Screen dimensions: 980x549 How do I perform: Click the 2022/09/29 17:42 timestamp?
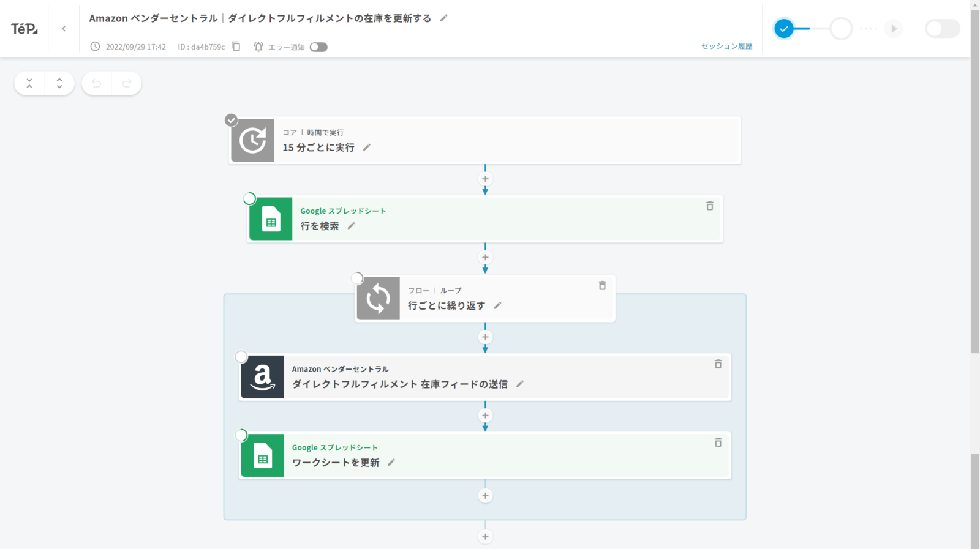[x=136, y=47]
